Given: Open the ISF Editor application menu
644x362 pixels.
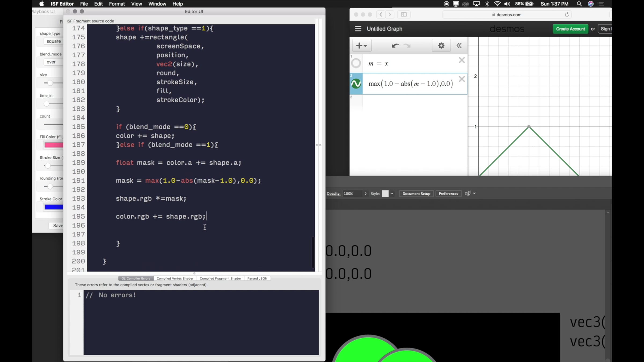Looking at the screenshot, I should (x=62, y=4).
